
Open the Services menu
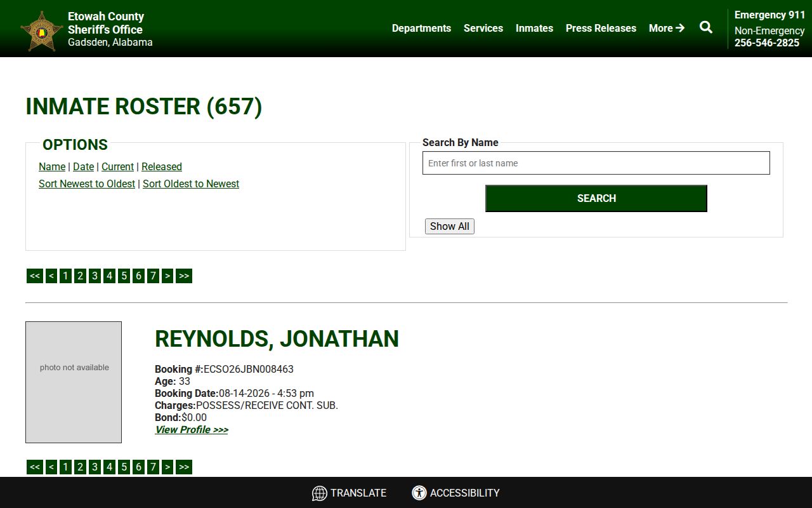pos(483,28)
